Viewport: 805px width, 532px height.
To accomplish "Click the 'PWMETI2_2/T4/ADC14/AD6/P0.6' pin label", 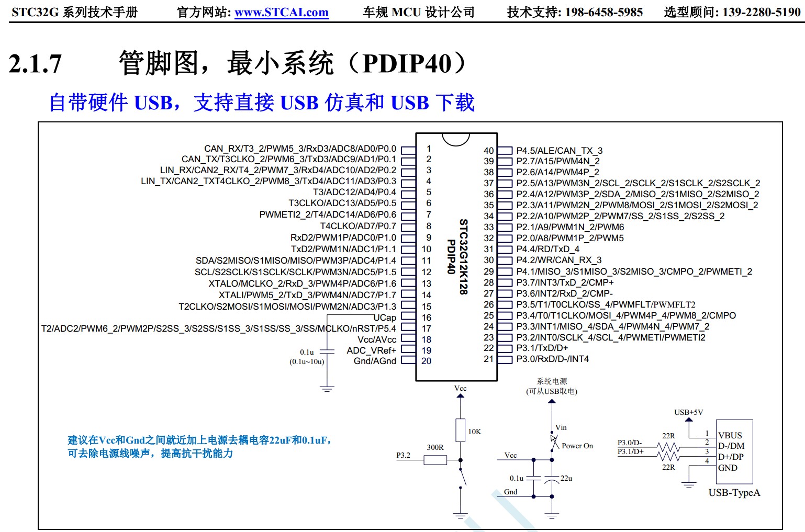I will pos(328,214).
